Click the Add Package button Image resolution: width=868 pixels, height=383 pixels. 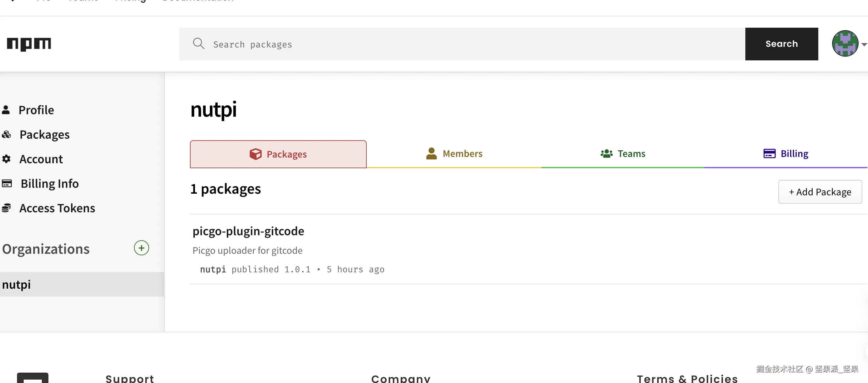pyautogui.click(x=820, y=192)
